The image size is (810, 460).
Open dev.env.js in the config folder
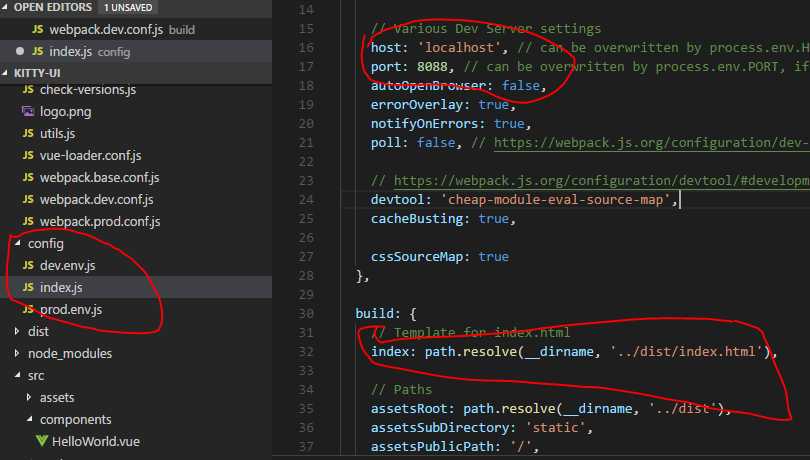67,266
